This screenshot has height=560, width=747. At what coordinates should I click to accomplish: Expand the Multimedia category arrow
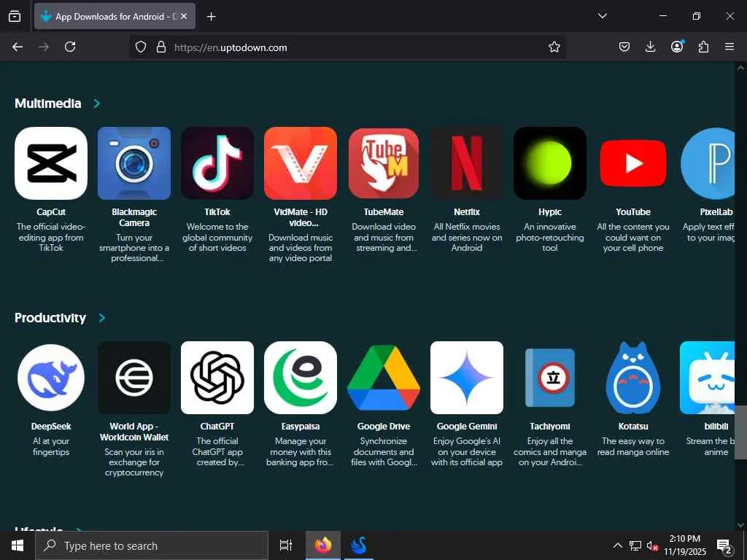click(97, 104)
